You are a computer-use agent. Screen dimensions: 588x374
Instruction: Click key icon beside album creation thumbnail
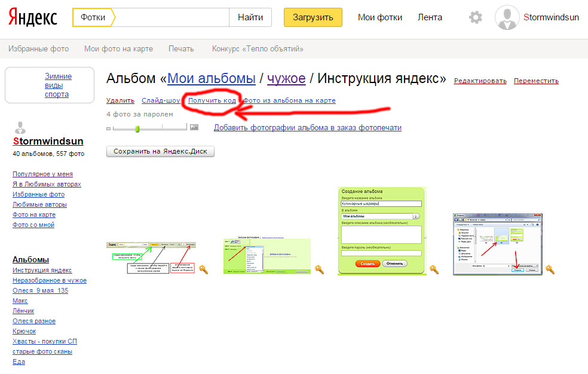pos(434,269)
